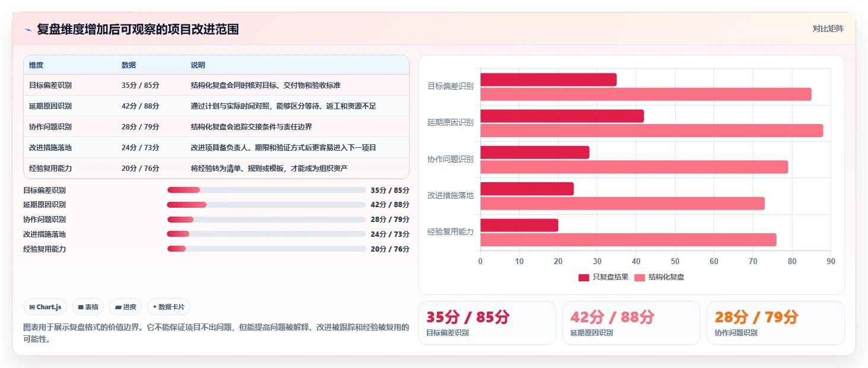Click the dark 只复盘结果 bar for 改进措施落地
This screenshot has height=368, width=868.
pos(527,189)
